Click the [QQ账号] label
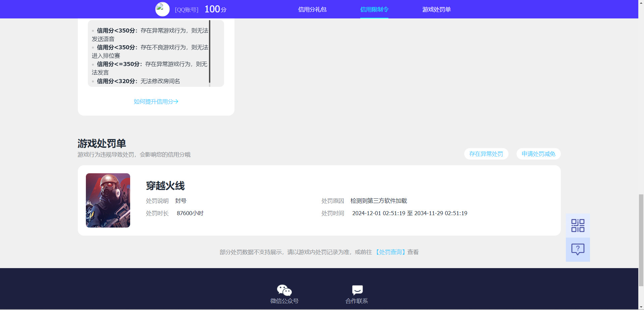The height and width of the screenshot is (310, 644). (x=186, y=10)
